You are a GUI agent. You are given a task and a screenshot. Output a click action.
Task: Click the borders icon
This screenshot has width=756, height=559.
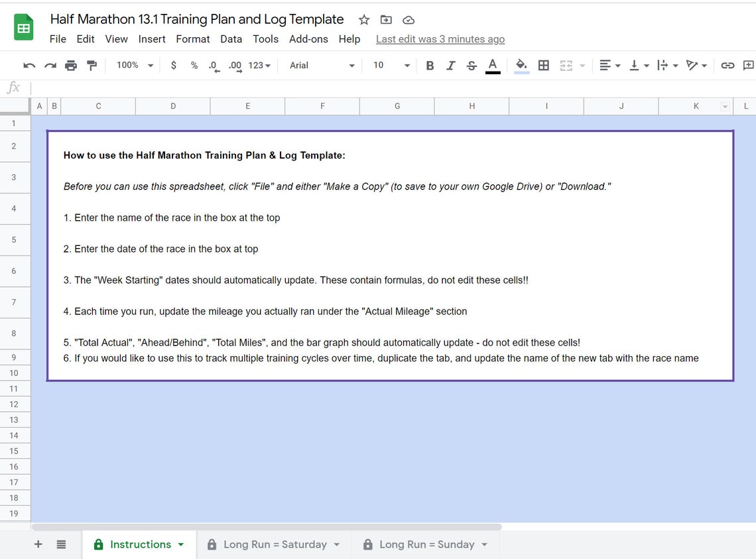(x=544, y=65)
